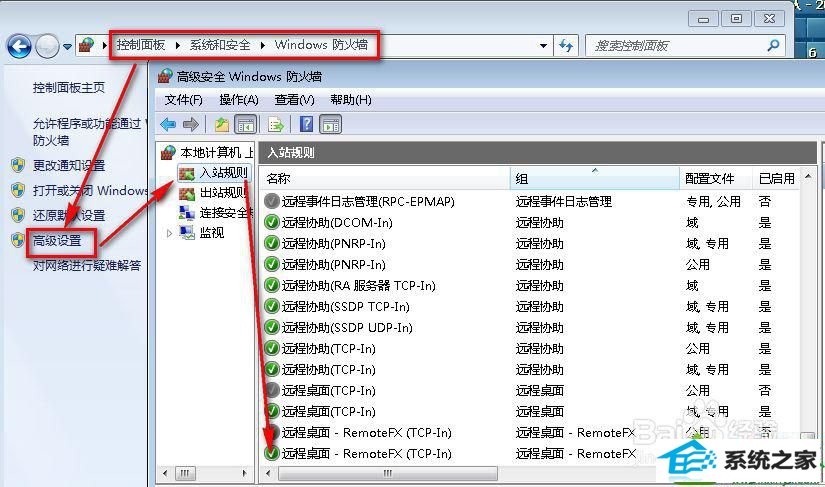This screenshot has height=487, width=825.
Task: Sort by the 组 column header
Action: click(595, 178)
